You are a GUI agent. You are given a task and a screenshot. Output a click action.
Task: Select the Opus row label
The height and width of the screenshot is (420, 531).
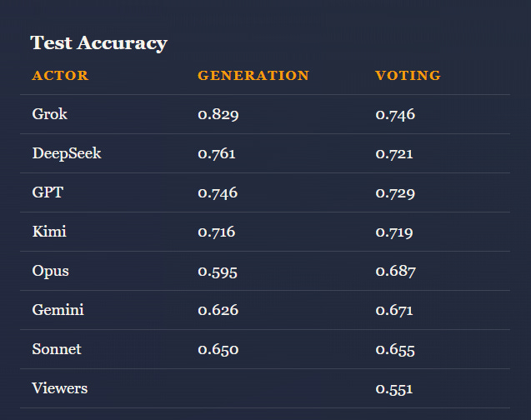51,271
